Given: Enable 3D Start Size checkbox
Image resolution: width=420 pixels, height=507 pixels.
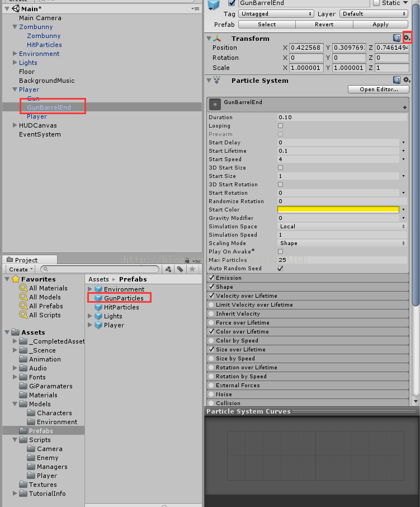Looking at the screenshot, I should click(280, 167).
